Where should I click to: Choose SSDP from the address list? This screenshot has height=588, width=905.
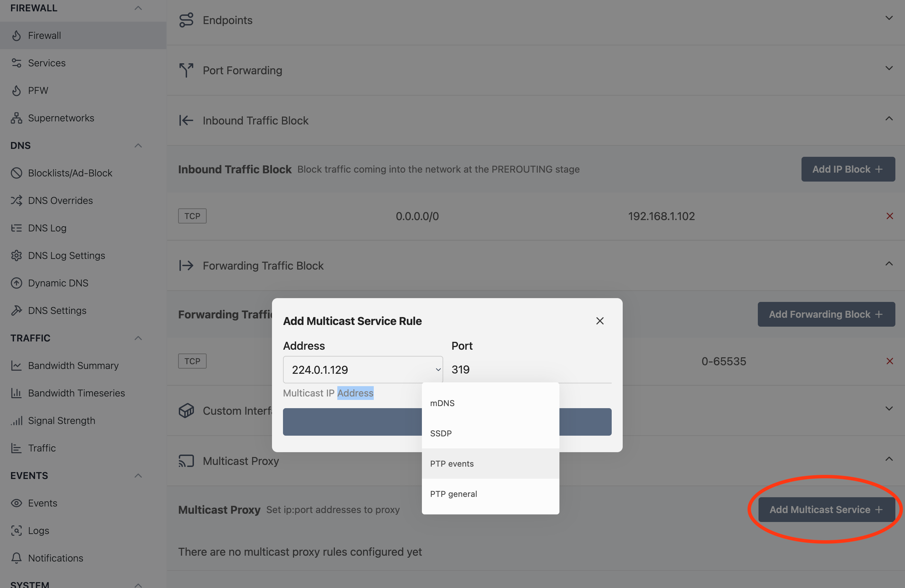490,433
